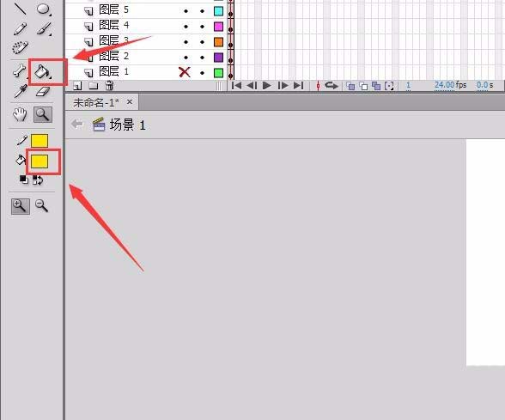The image size is (505, 420).
Task: Select the Eyedropper tool
Action: 21,91
